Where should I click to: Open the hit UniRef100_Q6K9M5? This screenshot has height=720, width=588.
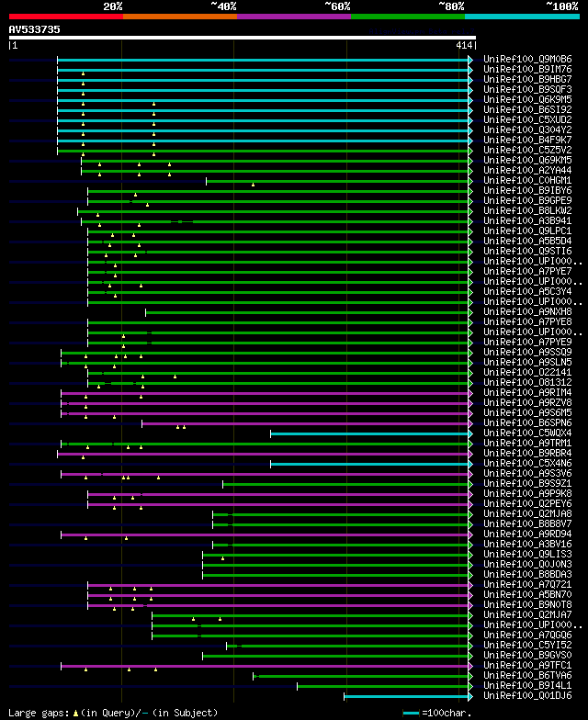pos(527,99)
